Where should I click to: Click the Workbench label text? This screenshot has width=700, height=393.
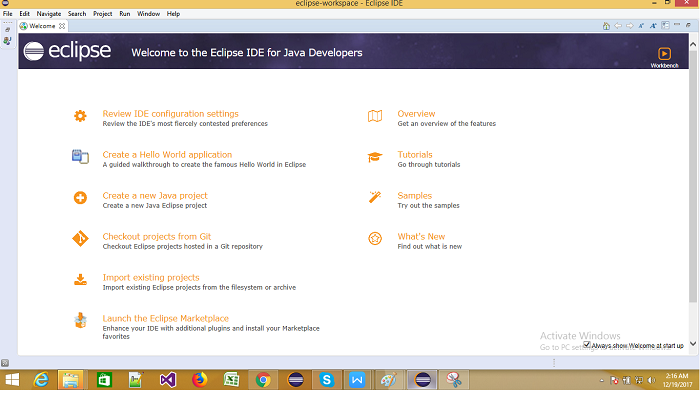(664, 66)
